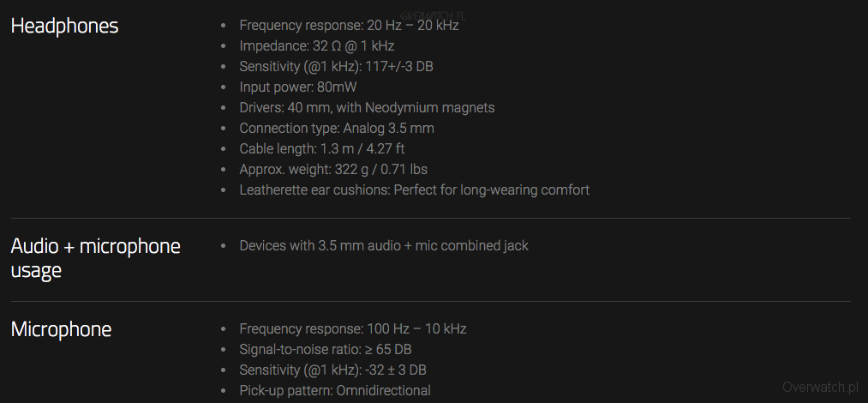Select the Input power 80mW entry

coord(298,87)
